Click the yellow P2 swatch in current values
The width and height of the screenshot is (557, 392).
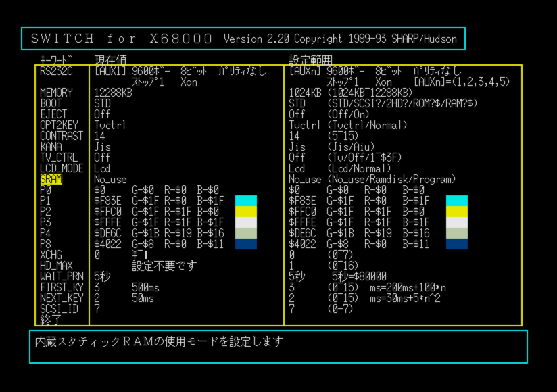246,212
